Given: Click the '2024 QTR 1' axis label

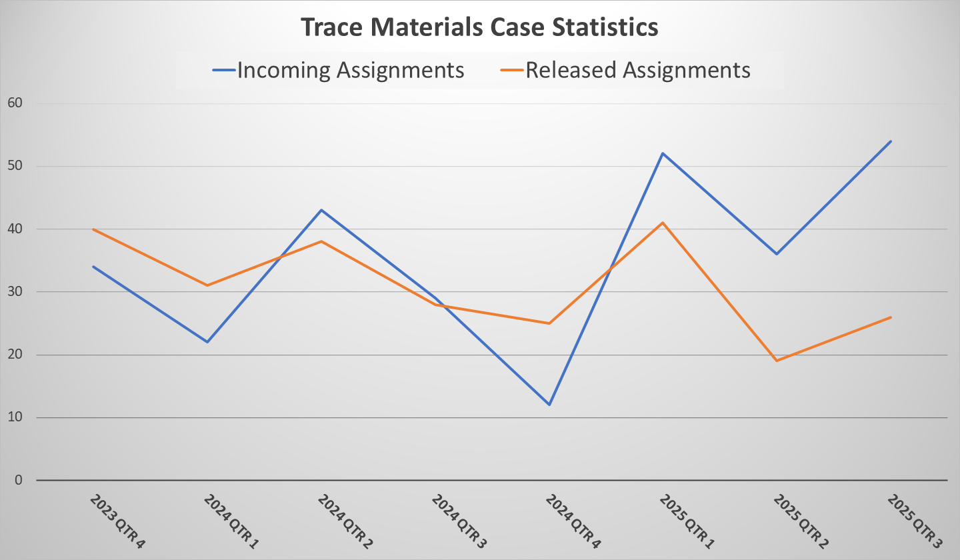Looking at the screenshot, I should coord(230,521).
